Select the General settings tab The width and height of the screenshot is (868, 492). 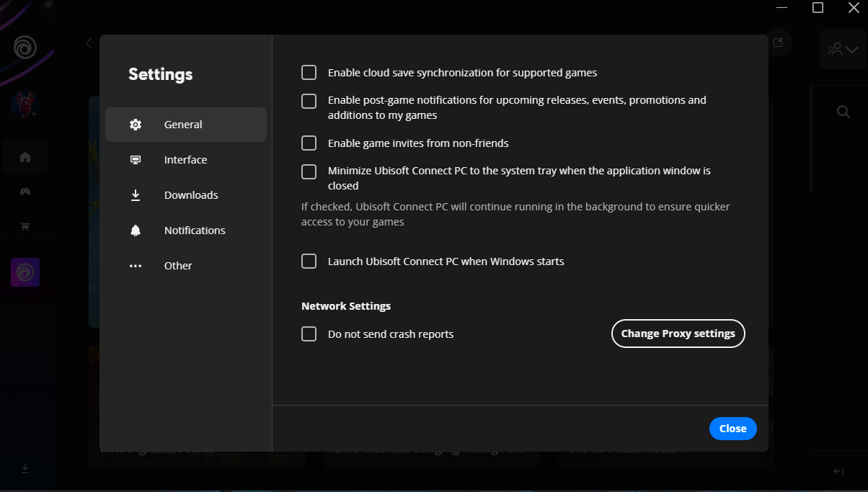point(186,125)
